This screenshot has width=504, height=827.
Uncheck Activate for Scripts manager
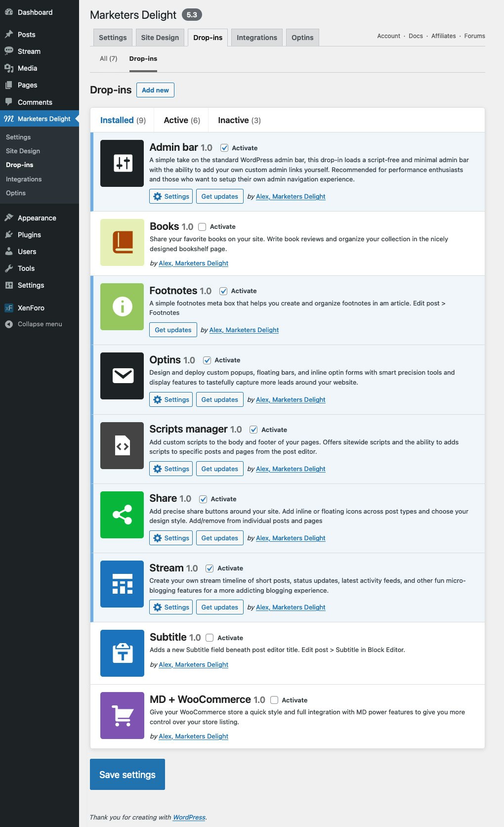click(x=253, y=430)
